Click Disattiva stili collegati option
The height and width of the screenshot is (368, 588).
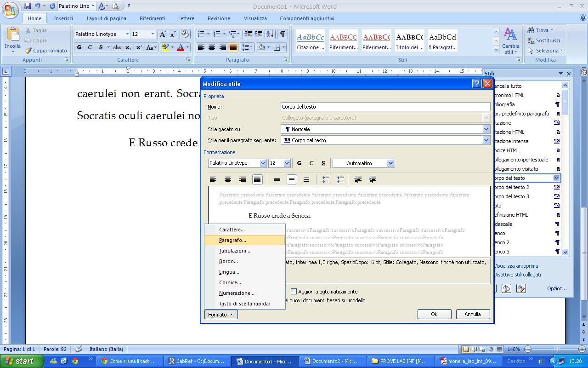pos(517,275)
